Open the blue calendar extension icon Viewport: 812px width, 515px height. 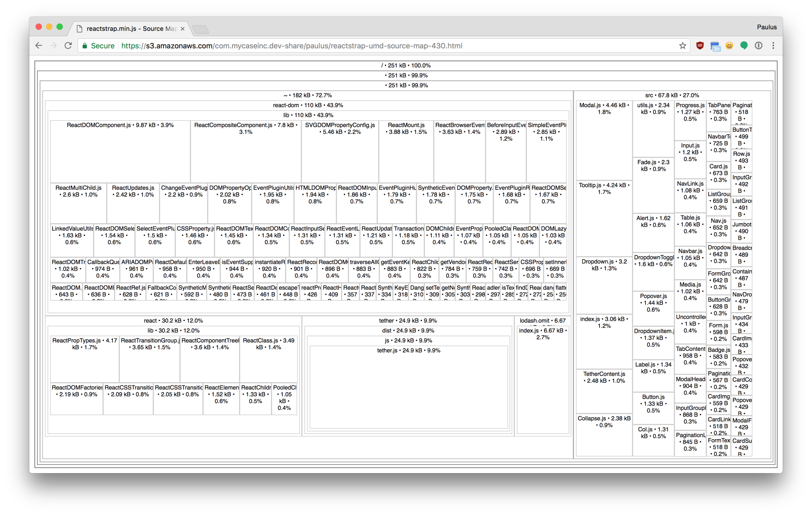pyautogui.click(x=715, y=46)
